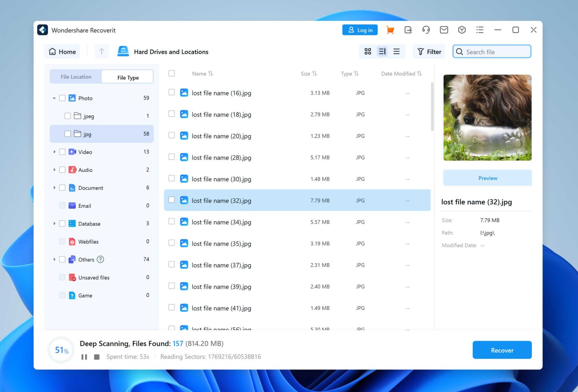The image size is (578, 392).
Task: Check the Photo category checkbox
Action: click(x=62, y=98)
